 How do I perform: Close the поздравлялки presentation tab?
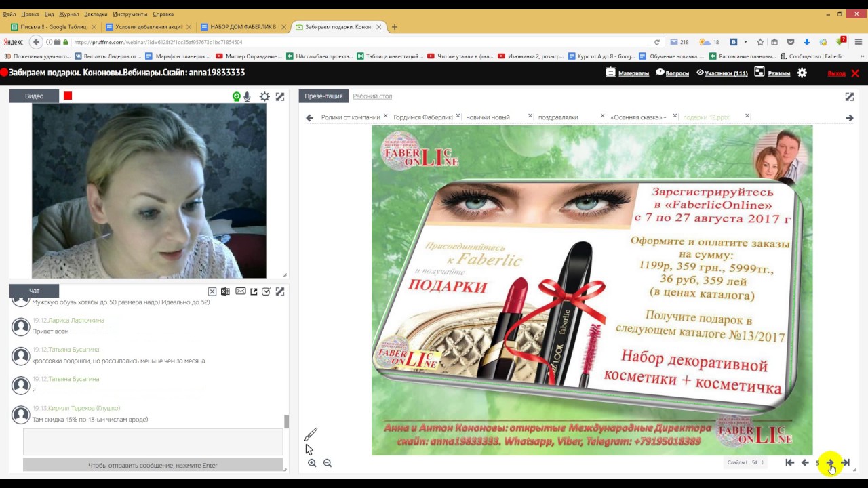point(602,116)
